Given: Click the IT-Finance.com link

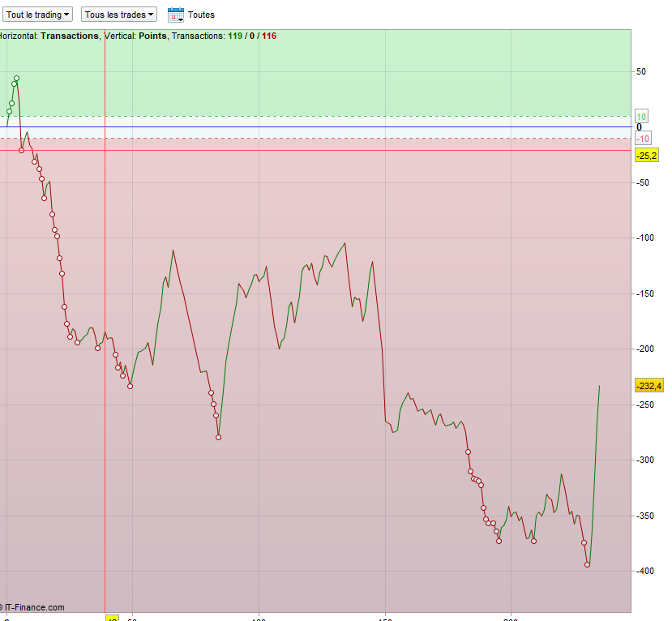Looking at the screenshot, I should coord(34,607).
